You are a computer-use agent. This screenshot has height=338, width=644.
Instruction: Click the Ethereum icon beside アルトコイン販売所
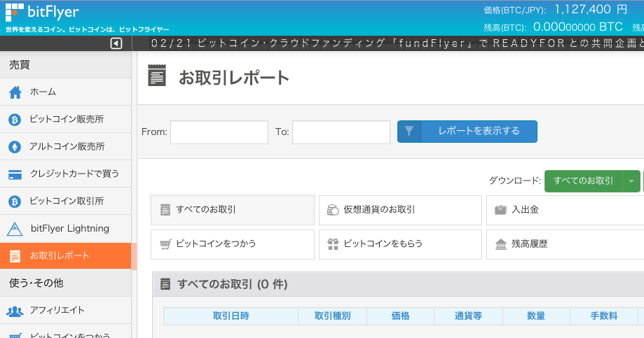click(x=15, y=147)
